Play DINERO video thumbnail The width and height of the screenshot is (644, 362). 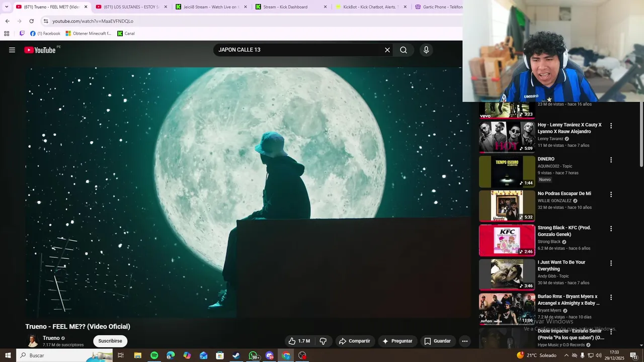[x=507, y=171]
